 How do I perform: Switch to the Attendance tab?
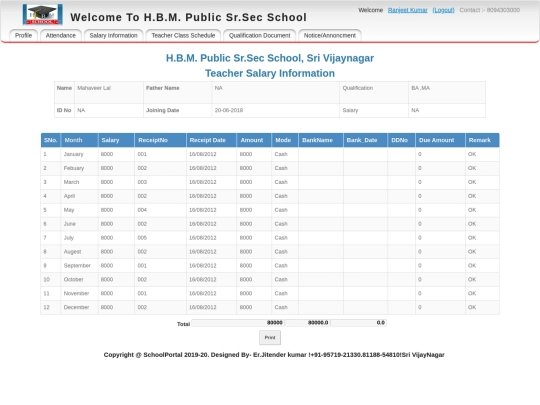pos(61,35)
